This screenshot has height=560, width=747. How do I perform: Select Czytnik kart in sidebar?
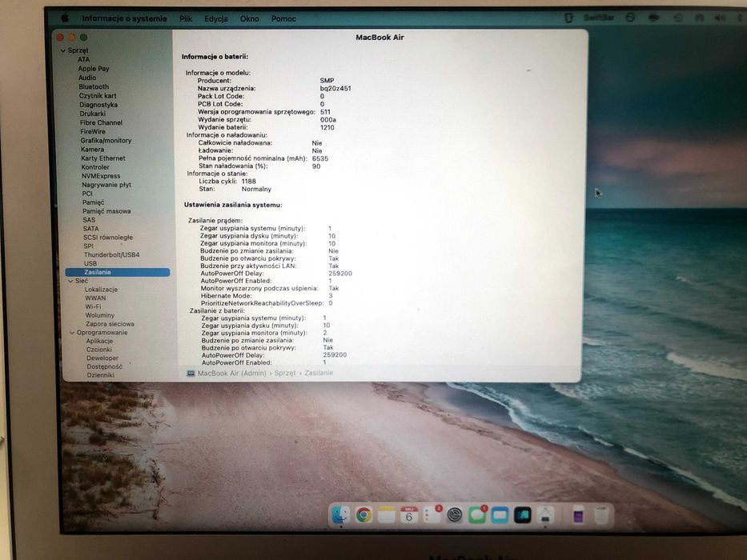(x=98, y=96)
